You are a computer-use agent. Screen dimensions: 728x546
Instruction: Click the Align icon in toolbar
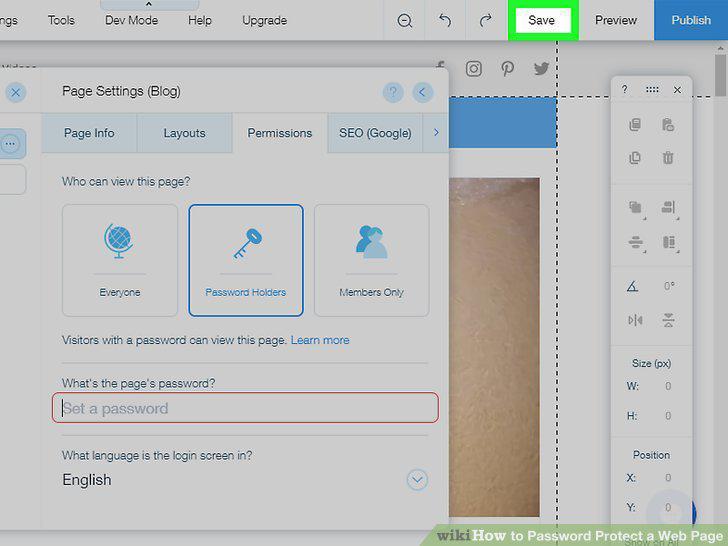(669, 207)
